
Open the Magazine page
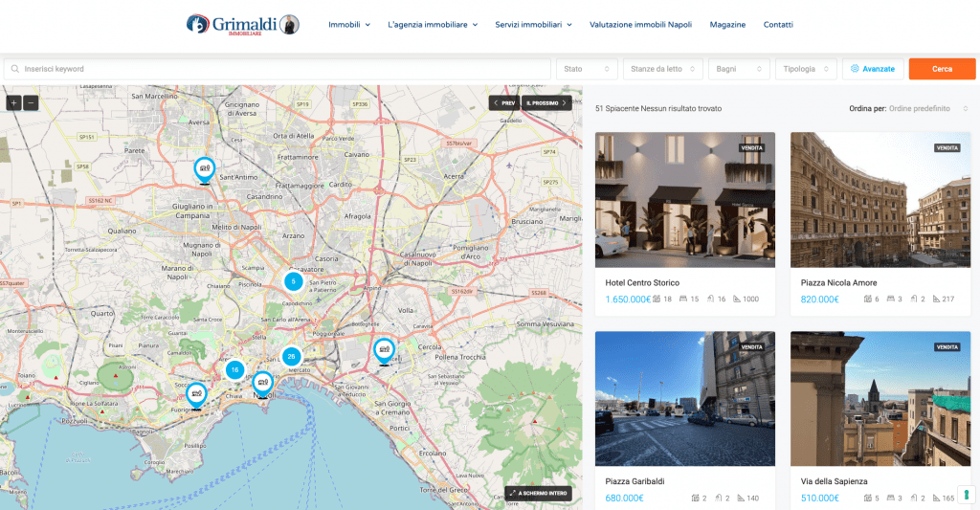coord(727,24)
